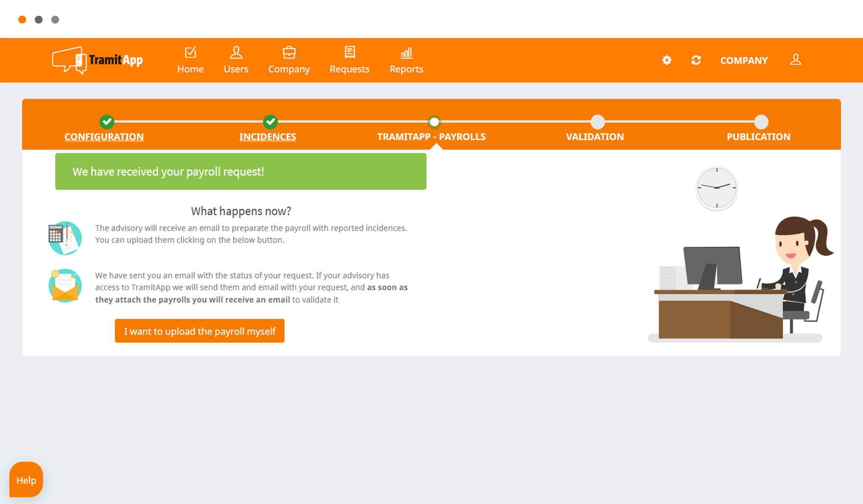The width and height of the screenshot is (863, 504).
Task: Click the Validation step circle
Action: pyautogui.click(x=598, y=122)
